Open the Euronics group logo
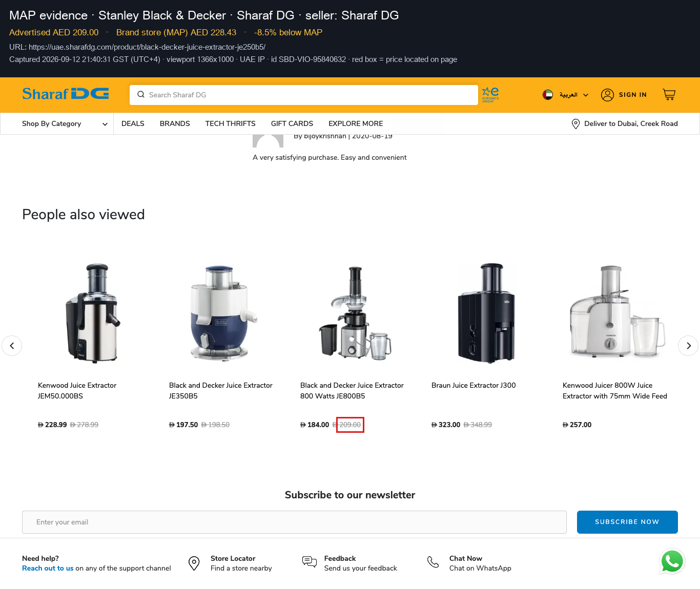The height and width of the screenshot is (589, 700). click(x=490, y=95)
